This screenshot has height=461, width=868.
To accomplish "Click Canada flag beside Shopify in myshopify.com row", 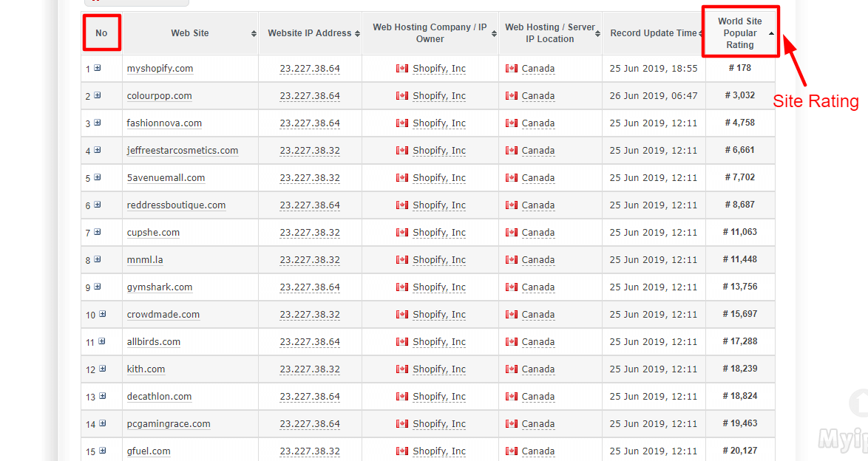I will tap(402, 69).
